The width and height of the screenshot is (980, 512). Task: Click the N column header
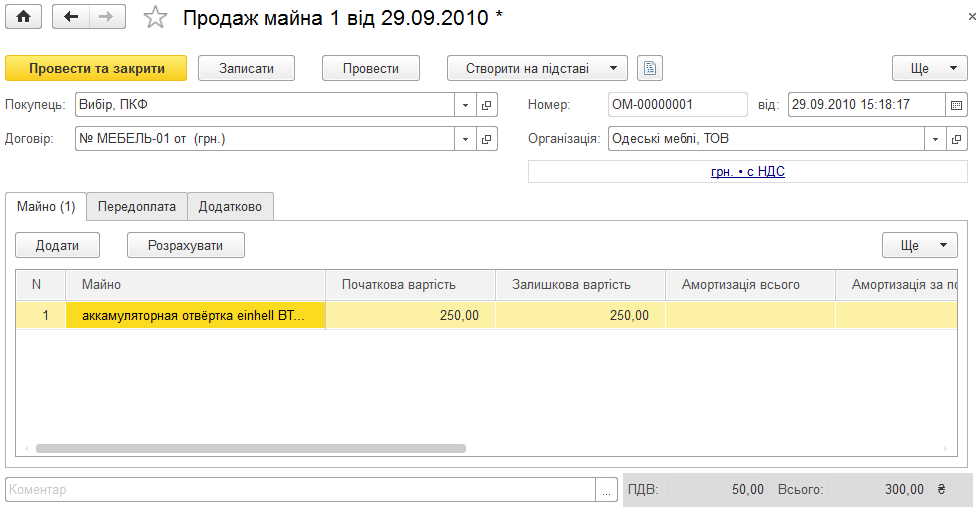(40, 284)
